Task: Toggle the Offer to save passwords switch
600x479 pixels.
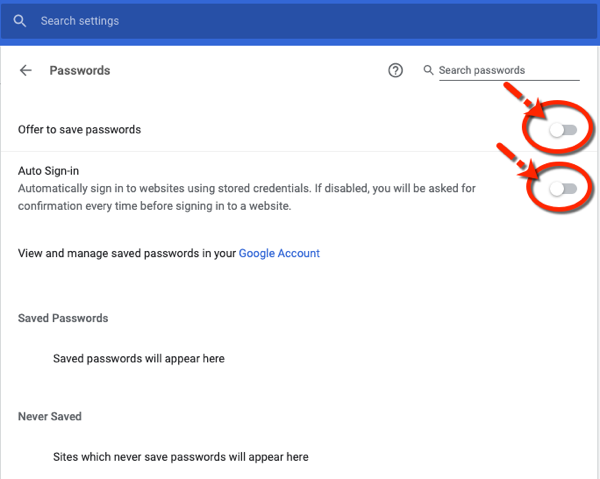Action: point(562,129)
